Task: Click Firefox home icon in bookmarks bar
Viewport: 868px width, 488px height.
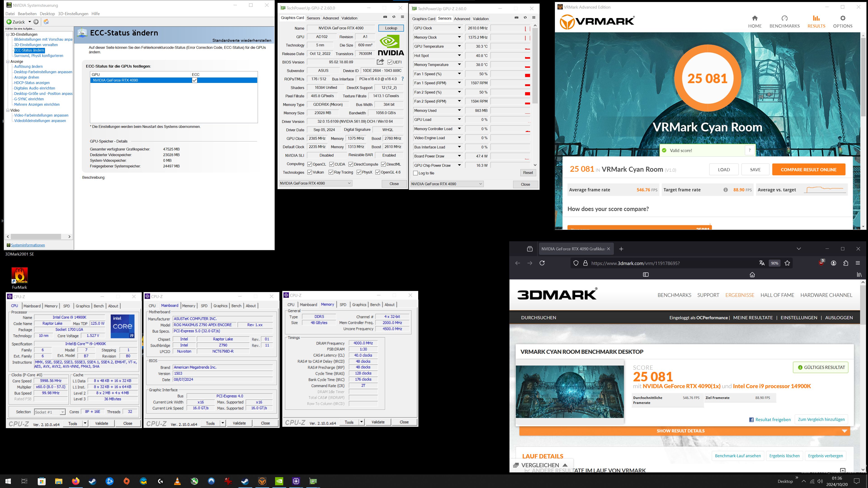Action: (752, 275)
